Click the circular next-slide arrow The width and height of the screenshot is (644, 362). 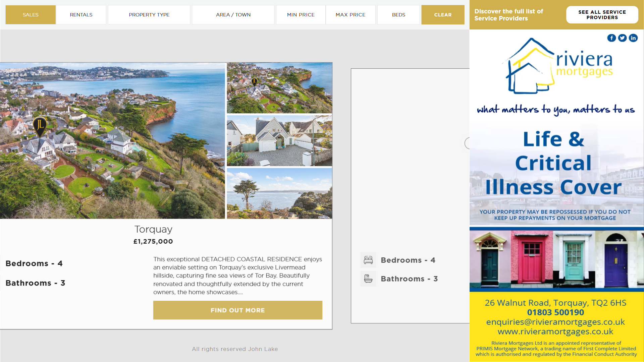pyautogui.click(x=467, y=143)
